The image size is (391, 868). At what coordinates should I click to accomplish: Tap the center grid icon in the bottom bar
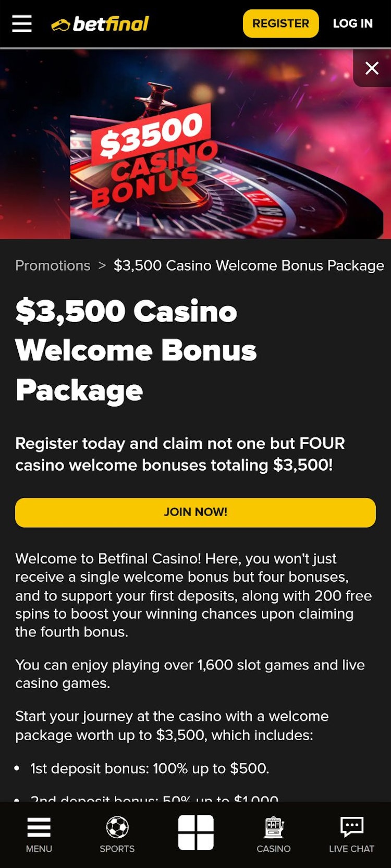[196, 833]
